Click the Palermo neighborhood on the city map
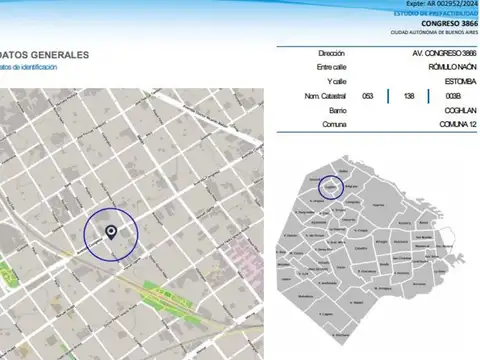480x360 pixels. click(x=378, y=205)
